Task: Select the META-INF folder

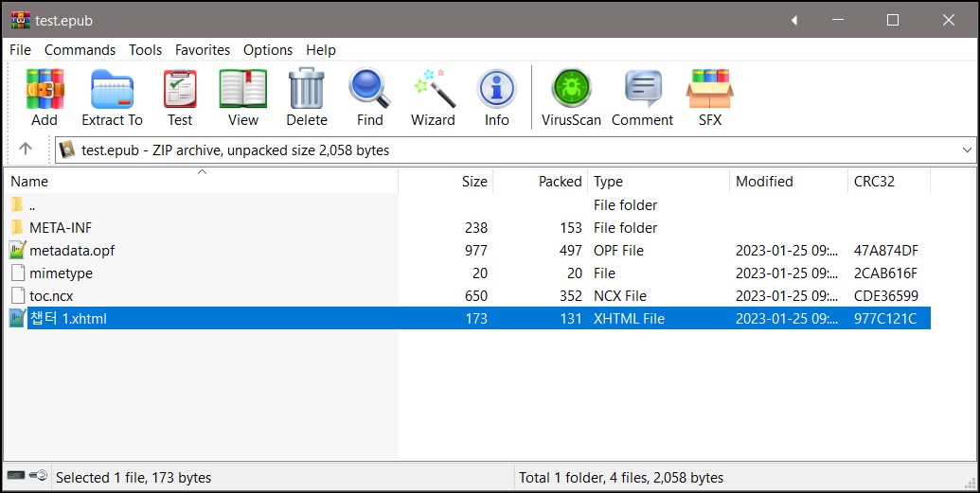Action: [x=61, y=228]
